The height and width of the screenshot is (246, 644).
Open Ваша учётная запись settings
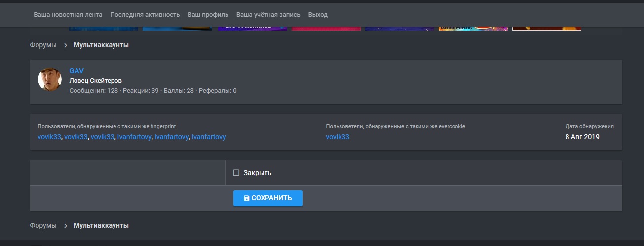[268, 15]
